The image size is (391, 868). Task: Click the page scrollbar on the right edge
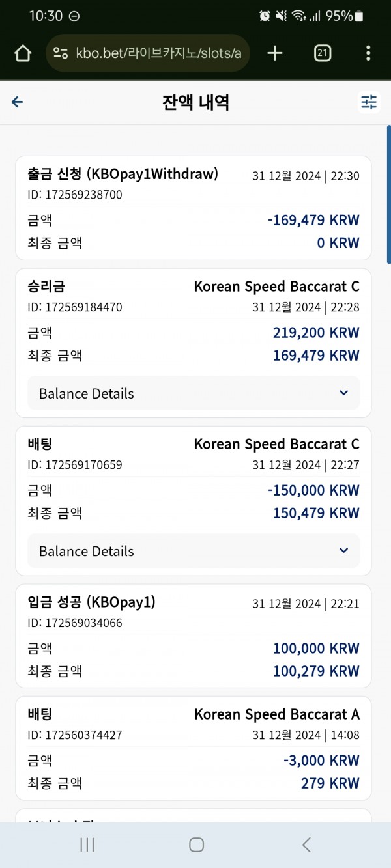point(388,194)
